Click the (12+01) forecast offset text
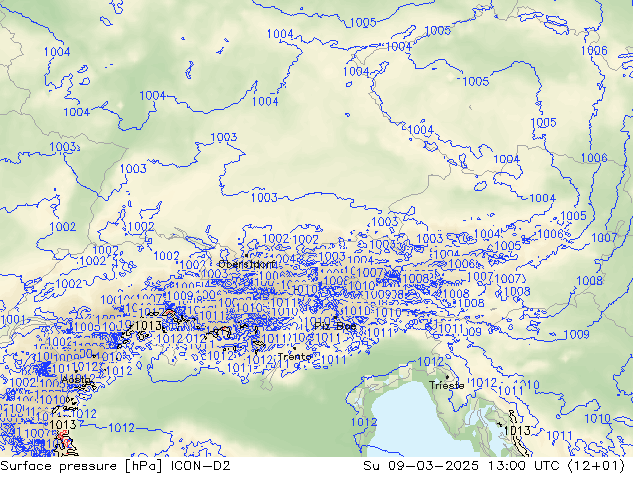634x490 pixels. point(596,466)
